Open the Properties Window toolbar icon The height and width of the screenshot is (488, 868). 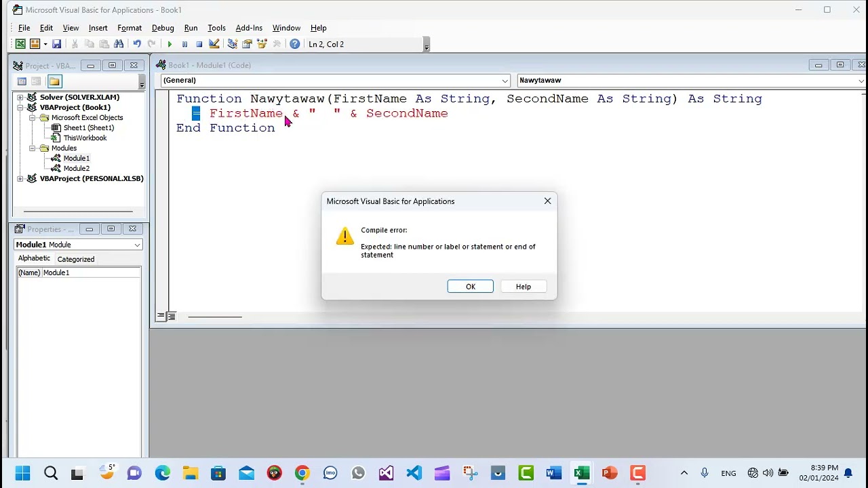(x=247, y=44)
